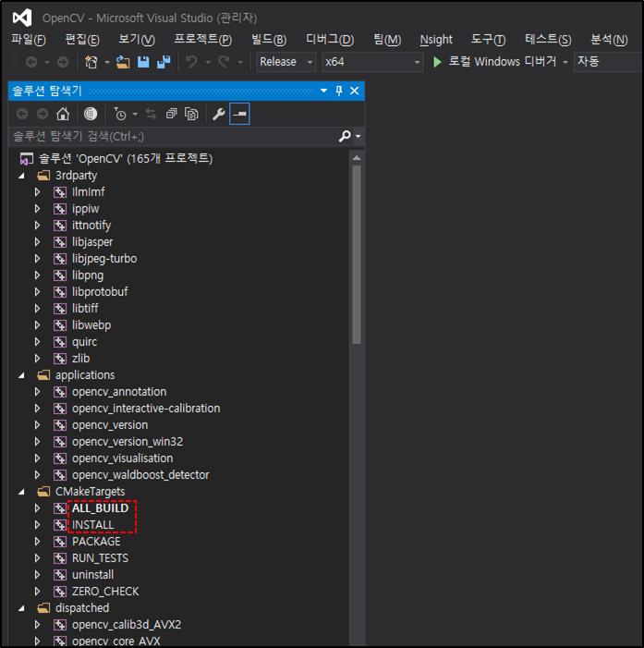644x648 pixels.
Task: Click the Solution and Folders view switch icon
Action: (x=91, y=114)
